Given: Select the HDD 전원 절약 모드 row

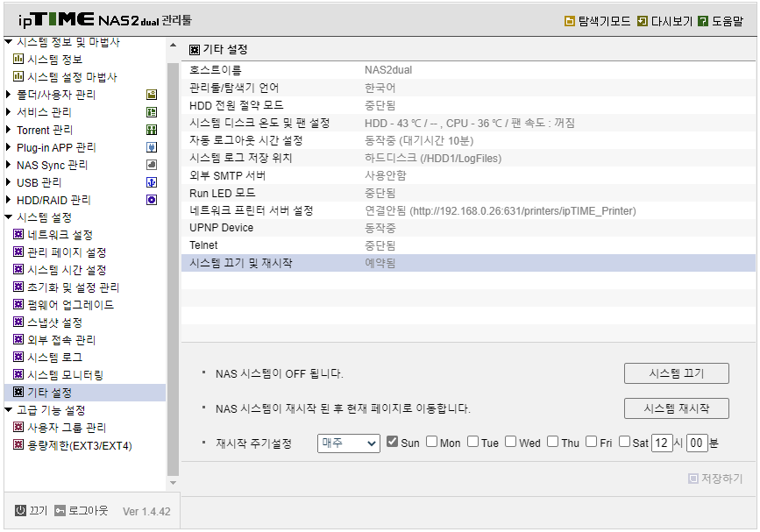Looking at the screenshot, I should point(468,105).
